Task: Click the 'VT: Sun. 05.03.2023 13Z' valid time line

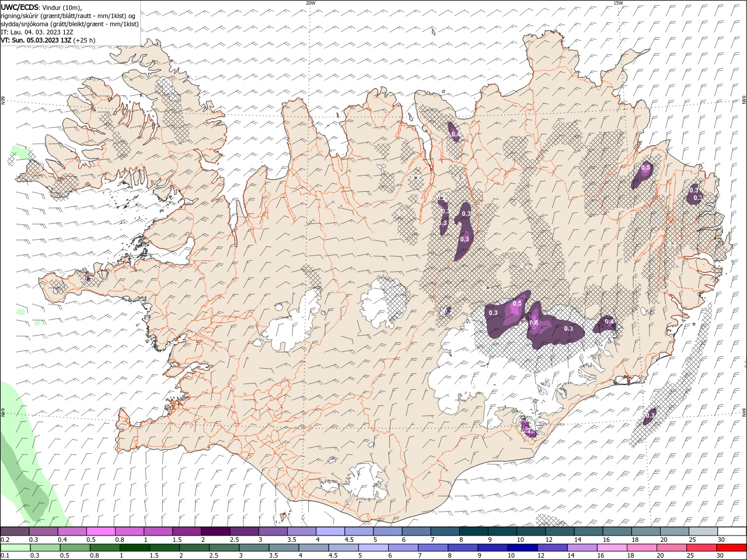Action: (36, 40)
